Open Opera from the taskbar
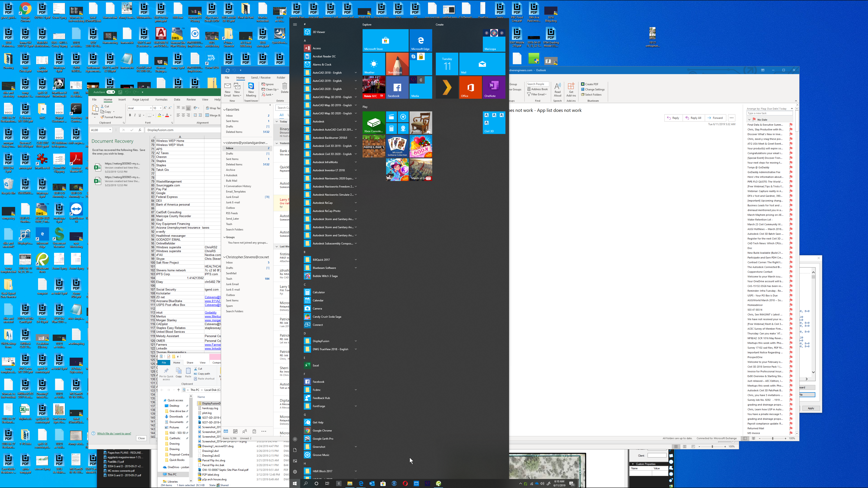Screen dimensions: 868x488 (405, 484)
